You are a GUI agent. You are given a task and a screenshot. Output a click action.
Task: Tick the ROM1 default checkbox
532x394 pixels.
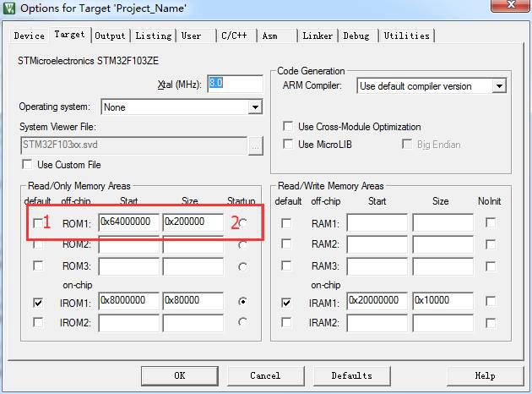(x=38, y=223)
